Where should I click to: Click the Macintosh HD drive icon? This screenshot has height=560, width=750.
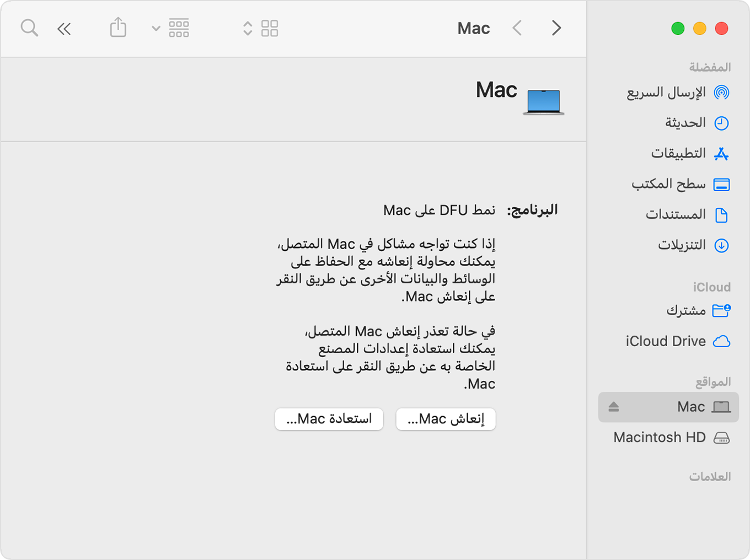(721, 438)
